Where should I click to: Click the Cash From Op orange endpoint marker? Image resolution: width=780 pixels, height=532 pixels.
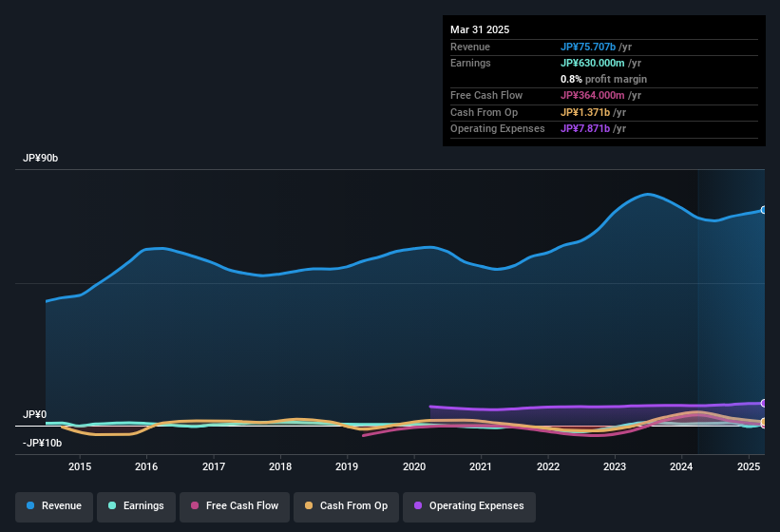764,422
